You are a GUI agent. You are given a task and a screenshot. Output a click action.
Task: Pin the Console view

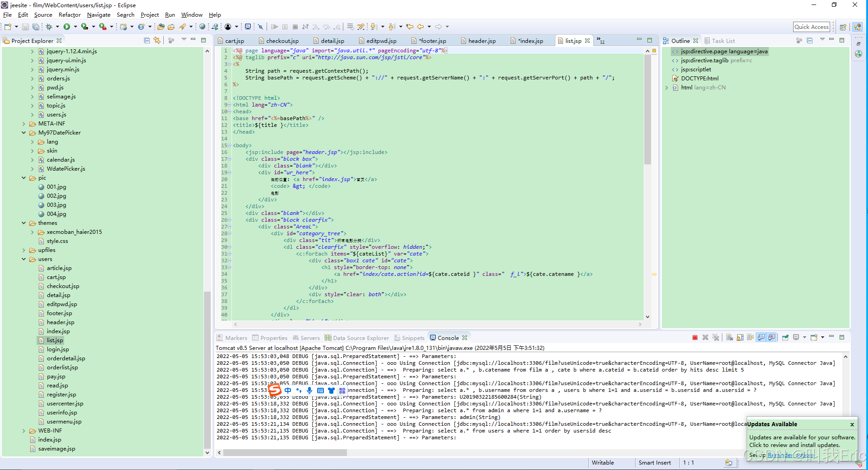tap(785, 338)
